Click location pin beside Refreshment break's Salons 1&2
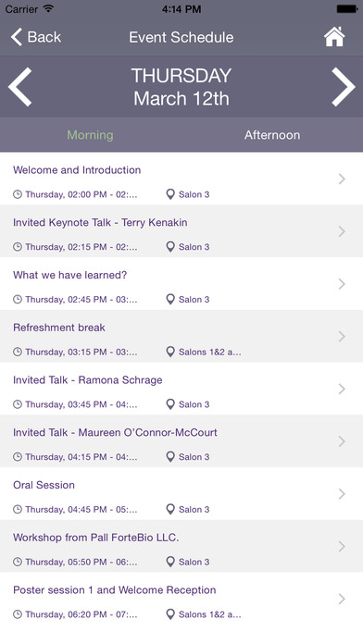Screen dimensions: 363x644 point(170,352)
